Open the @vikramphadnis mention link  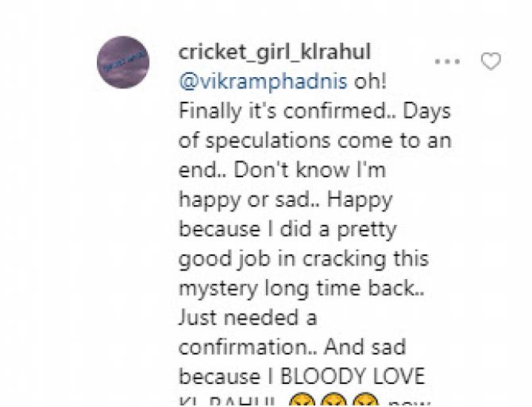point(263,82)
